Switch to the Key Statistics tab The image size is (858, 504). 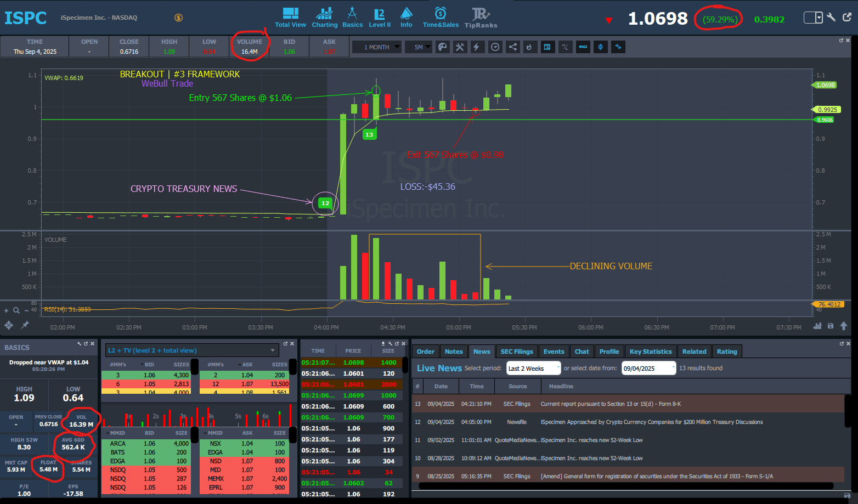(651, 352)
